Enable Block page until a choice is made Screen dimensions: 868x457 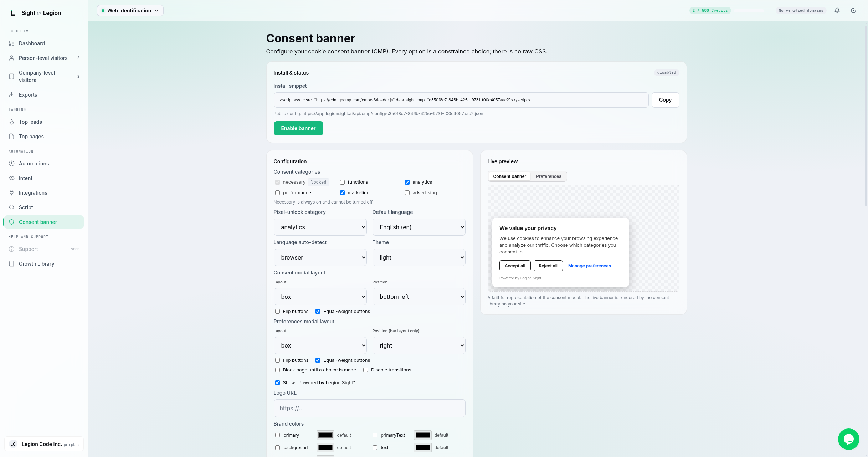coord(277,370)
